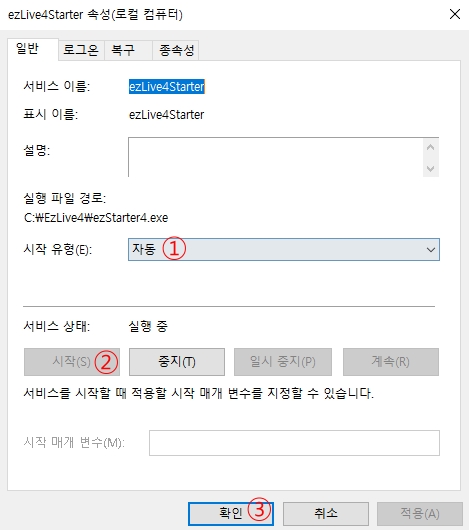Click the description scroll down arrow
The height and width of the screenshot is (530, 469).
pyautogui.click(x=430, y=168)
